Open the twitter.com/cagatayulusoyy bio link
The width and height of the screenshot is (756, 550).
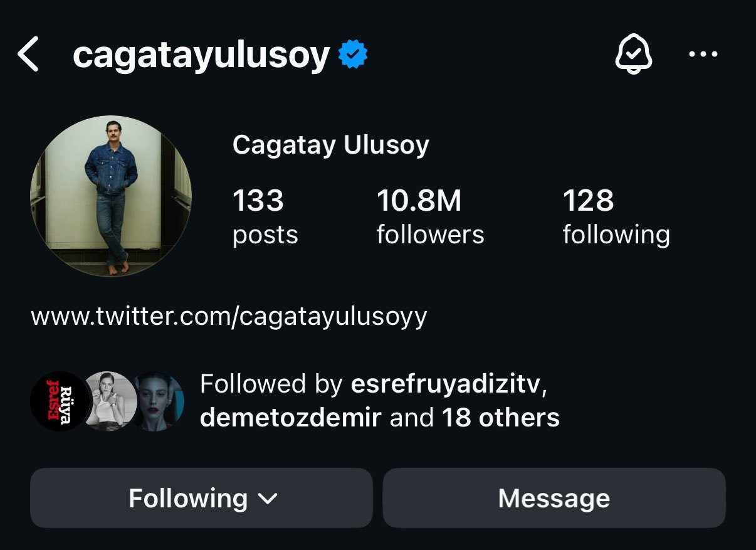coord(229,316)
